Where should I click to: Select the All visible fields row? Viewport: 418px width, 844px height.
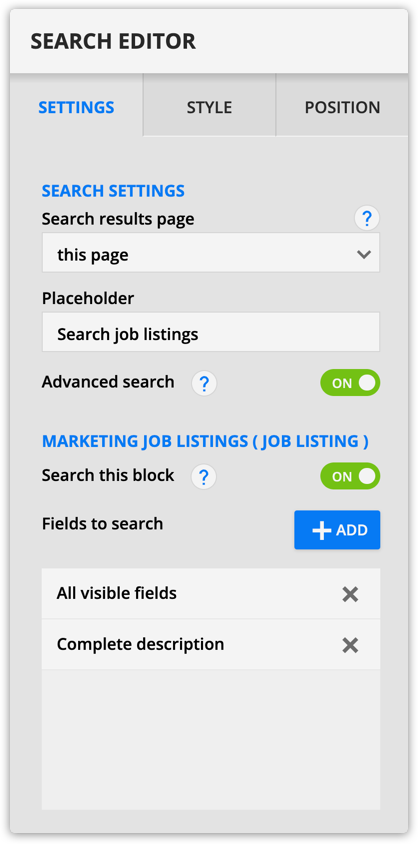[x=211, y=594]
